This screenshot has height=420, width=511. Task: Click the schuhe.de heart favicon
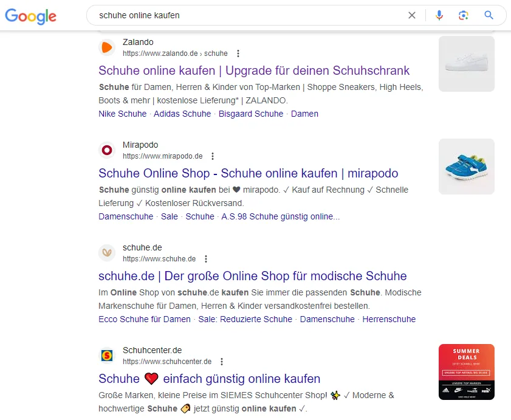click(x=107, y=253)
